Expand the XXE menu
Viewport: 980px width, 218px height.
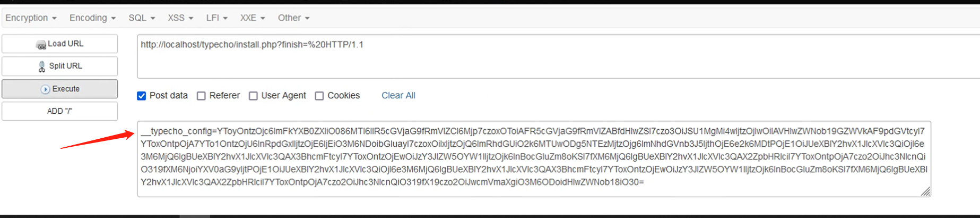[252, 18]
